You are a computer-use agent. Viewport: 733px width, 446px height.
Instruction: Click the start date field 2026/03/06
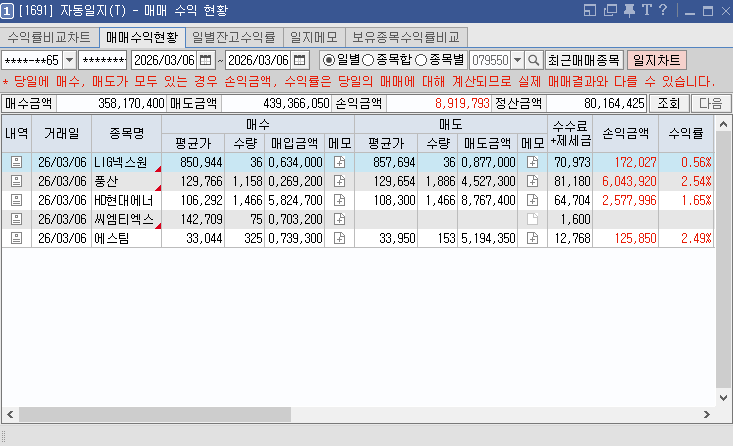[x=164, y=60]
